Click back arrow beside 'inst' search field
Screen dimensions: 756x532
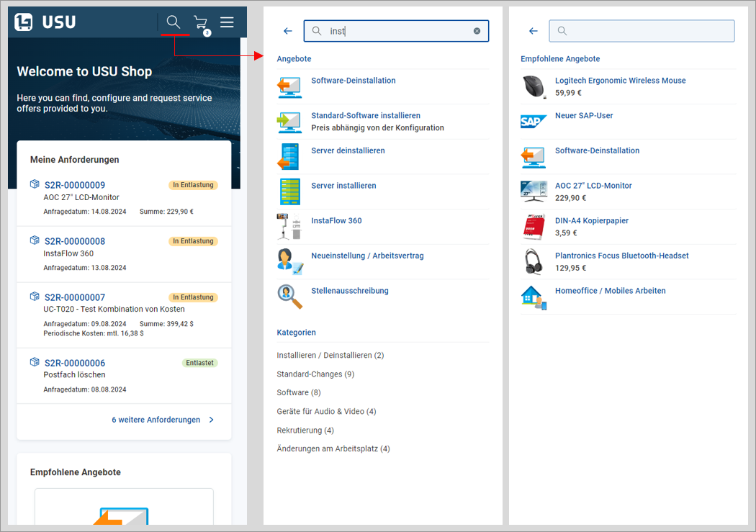288,31
